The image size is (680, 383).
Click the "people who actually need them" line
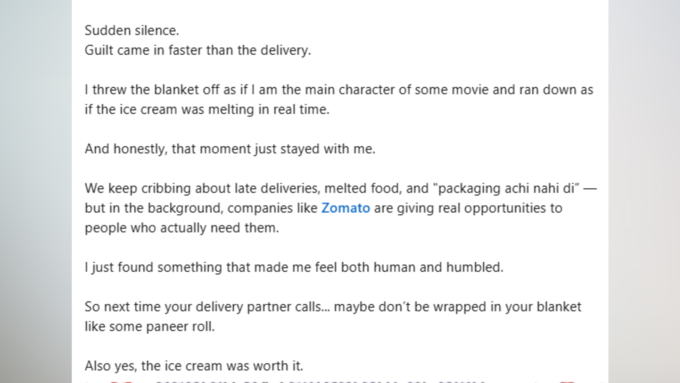(182, 228)
